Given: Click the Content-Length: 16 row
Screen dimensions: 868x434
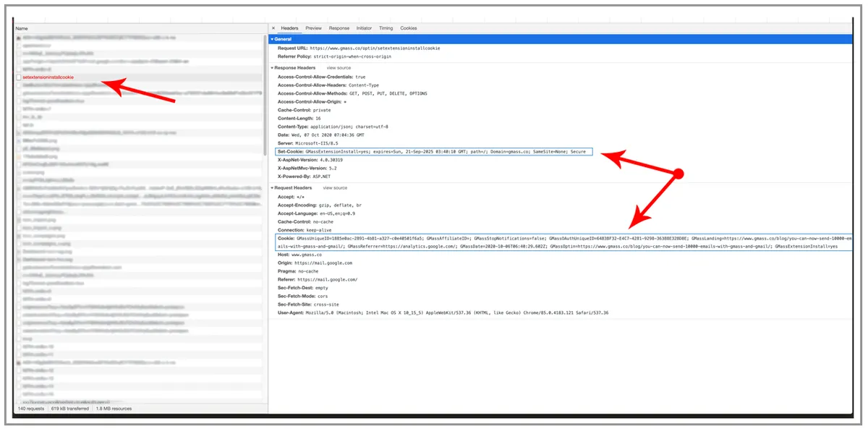Looking at the screenshot, I should [299, 119].
